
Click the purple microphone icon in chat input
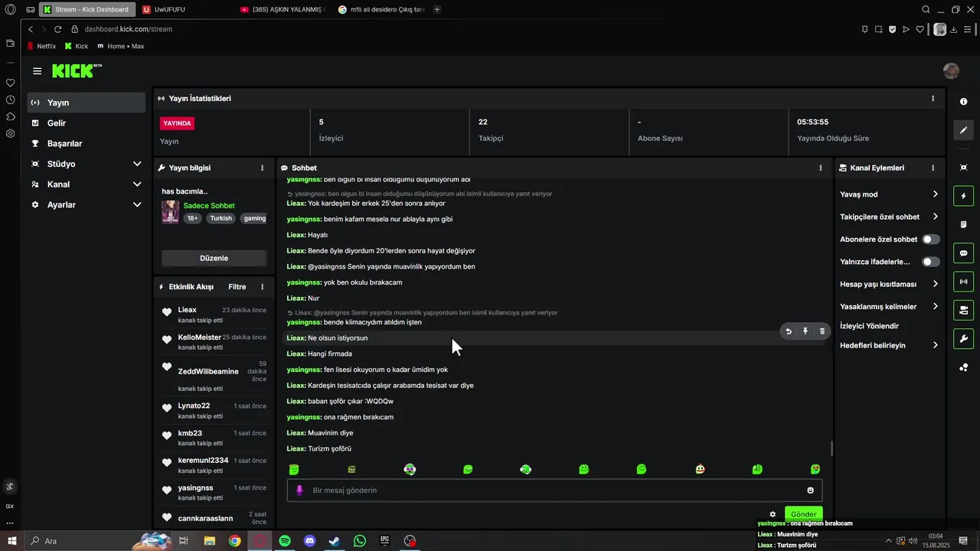[299, 491]
